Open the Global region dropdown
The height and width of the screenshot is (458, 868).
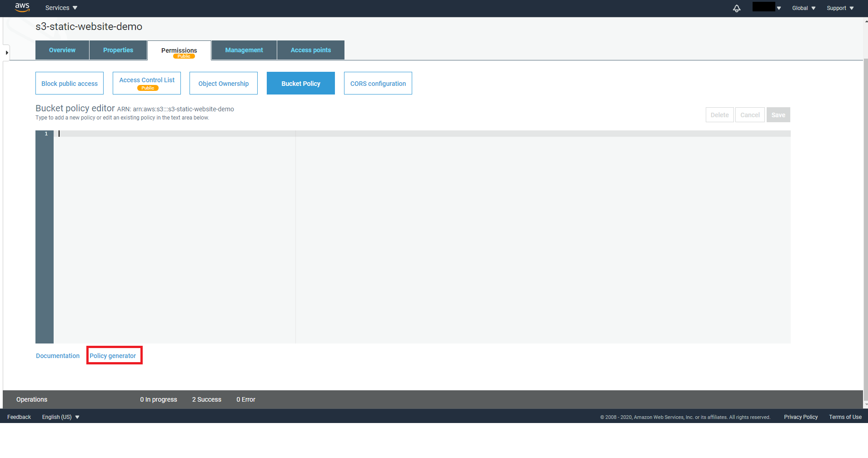pos(803,8)
